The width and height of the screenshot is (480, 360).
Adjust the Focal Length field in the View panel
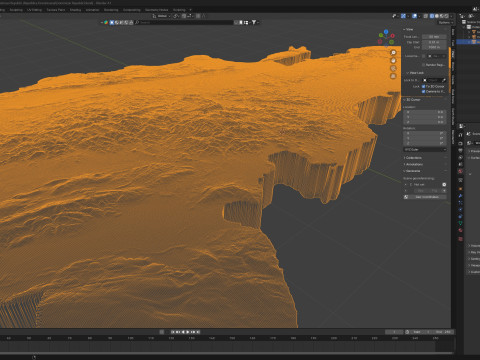[434, 37]
